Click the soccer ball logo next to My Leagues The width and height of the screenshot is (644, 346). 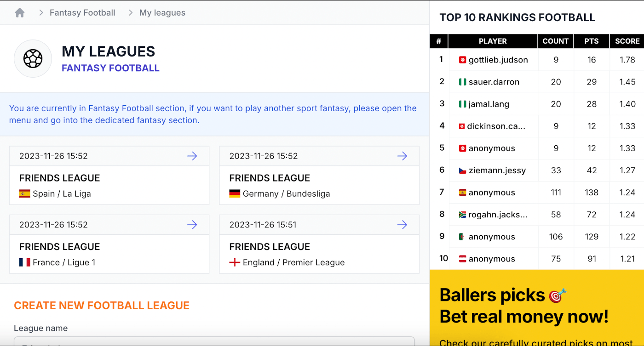tap(33, 59)
